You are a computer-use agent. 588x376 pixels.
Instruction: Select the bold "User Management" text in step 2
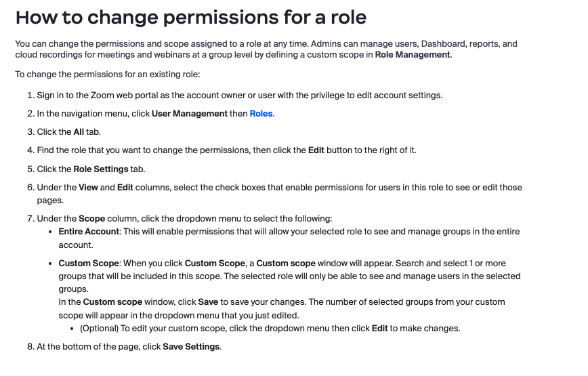click(190, 114)
